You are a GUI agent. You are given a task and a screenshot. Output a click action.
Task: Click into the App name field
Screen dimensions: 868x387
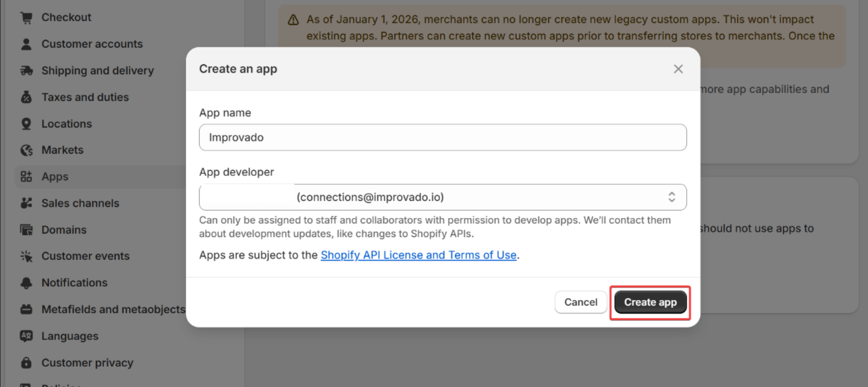[442, 137]
